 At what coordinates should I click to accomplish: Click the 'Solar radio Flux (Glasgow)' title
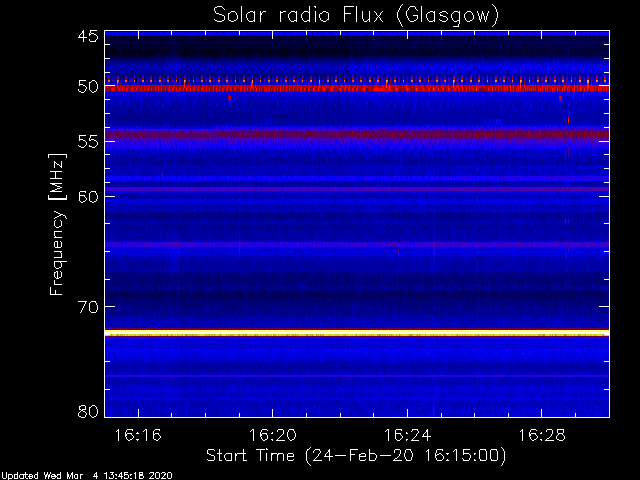point(356,16)
